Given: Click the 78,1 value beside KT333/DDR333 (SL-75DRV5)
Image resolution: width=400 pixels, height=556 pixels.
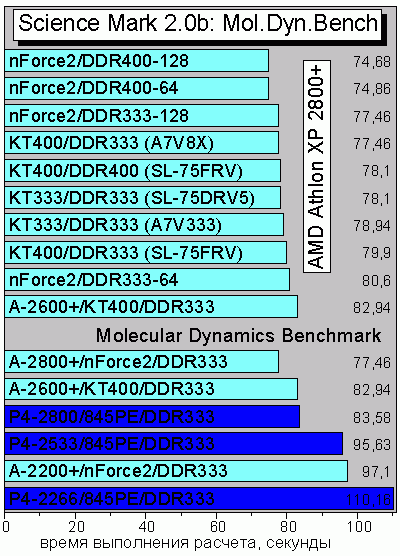Looking at the screenshot, I should click(376, 199).
